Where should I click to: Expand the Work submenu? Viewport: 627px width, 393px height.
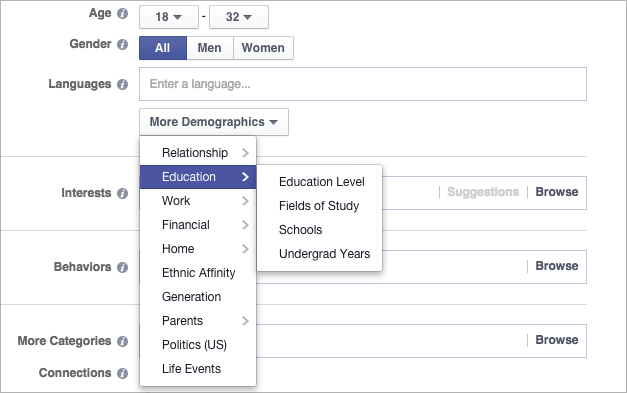198,201
